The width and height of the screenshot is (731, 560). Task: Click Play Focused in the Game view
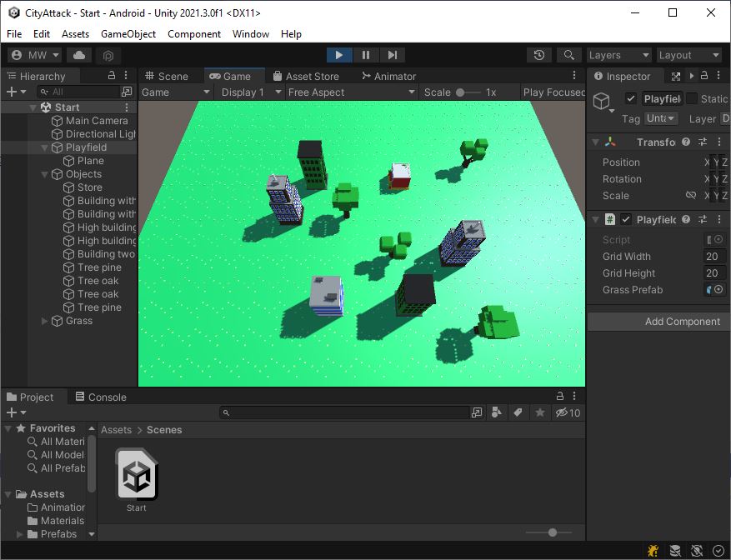click(x=553, y=92)
